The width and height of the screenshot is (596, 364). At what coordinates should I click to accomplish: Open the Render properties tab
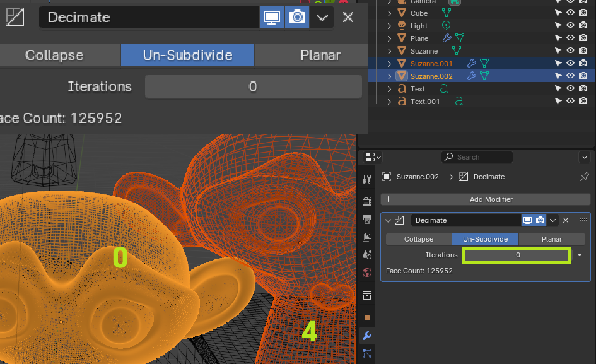(x=367, y=201)
